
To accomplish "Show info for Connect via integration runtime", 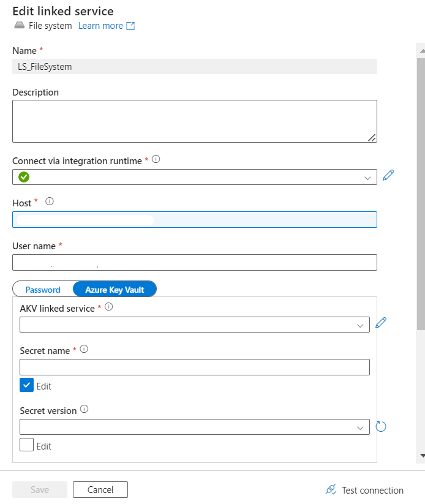I will [x=156, y=159].
